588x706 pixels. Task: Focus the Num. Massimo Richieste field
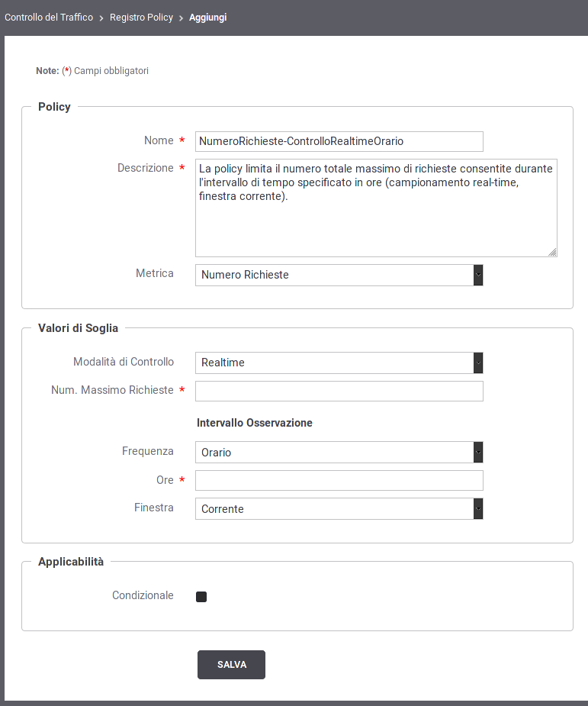pyautogui.click(x=339, y=392)
